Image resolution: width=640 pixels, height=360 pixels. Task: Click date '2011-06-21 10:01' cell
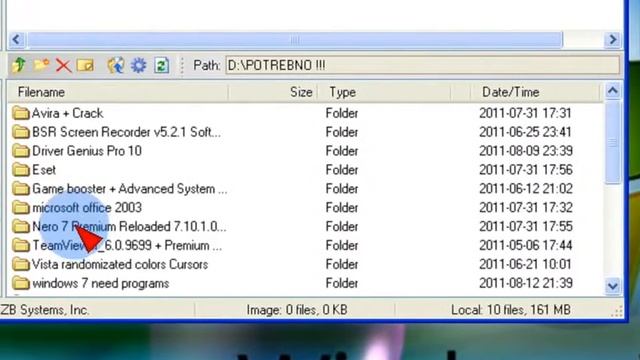pos(525,264)
